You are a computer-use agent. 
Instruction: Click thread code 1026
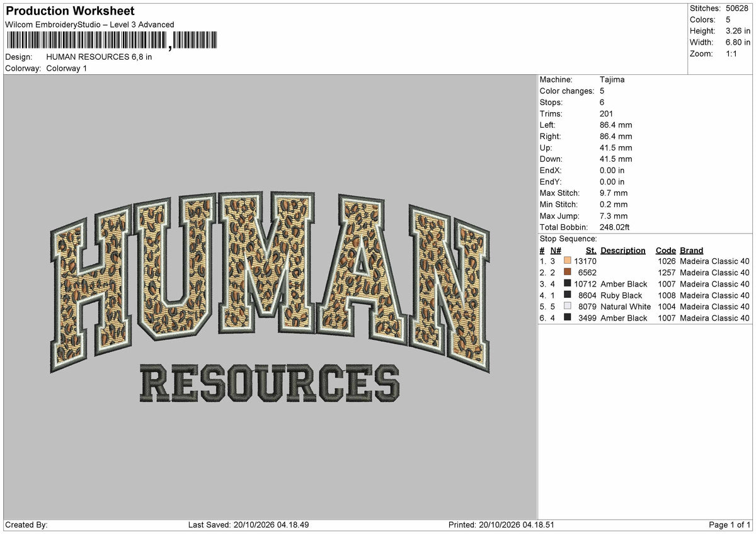(x=667, y=261)
